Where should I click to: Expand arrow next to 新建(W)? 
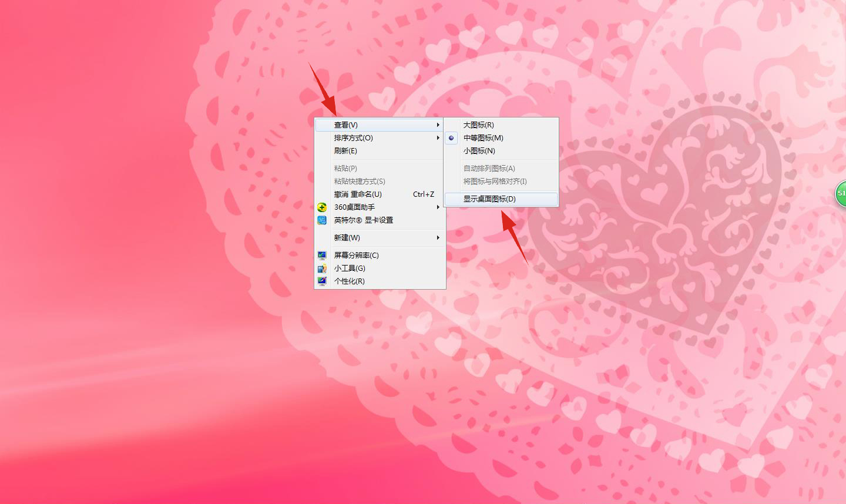click(438, 238)
